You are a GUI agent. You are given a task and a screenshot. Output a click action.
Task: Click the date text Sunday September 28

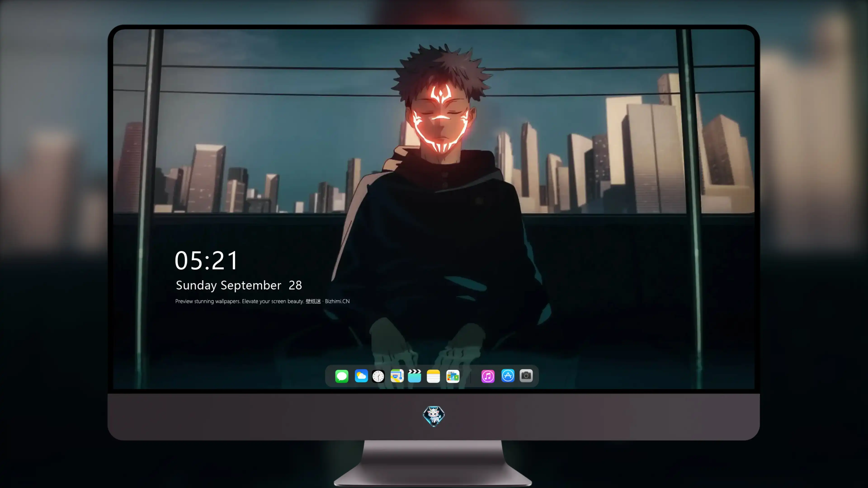[239, 285]
